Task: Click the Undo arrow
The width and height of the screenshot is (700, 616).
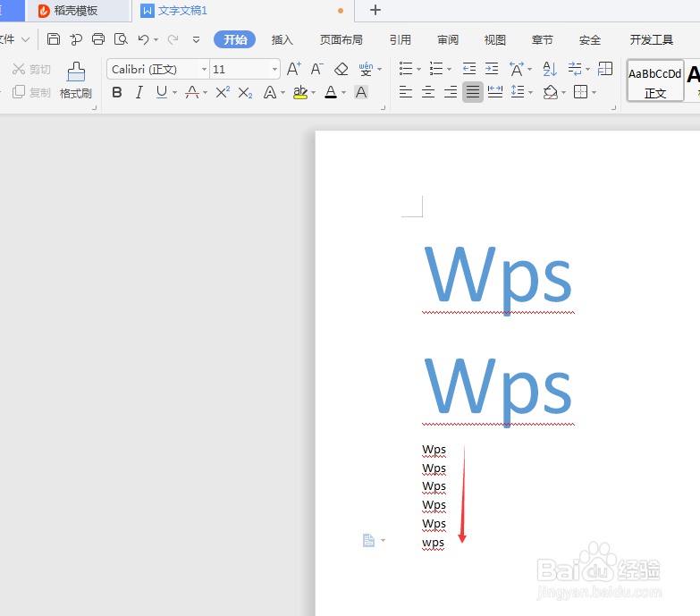Action: (x=143, y=39)
